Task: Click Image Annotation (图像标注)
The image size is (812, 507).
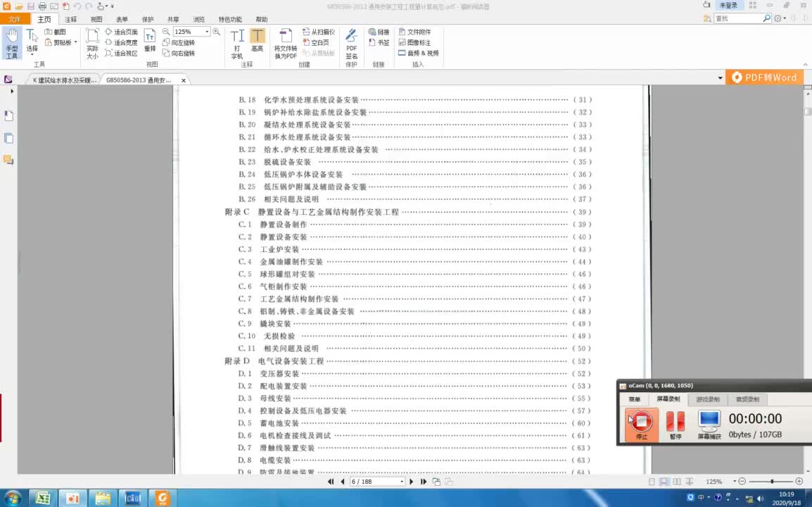Action: 414,42
